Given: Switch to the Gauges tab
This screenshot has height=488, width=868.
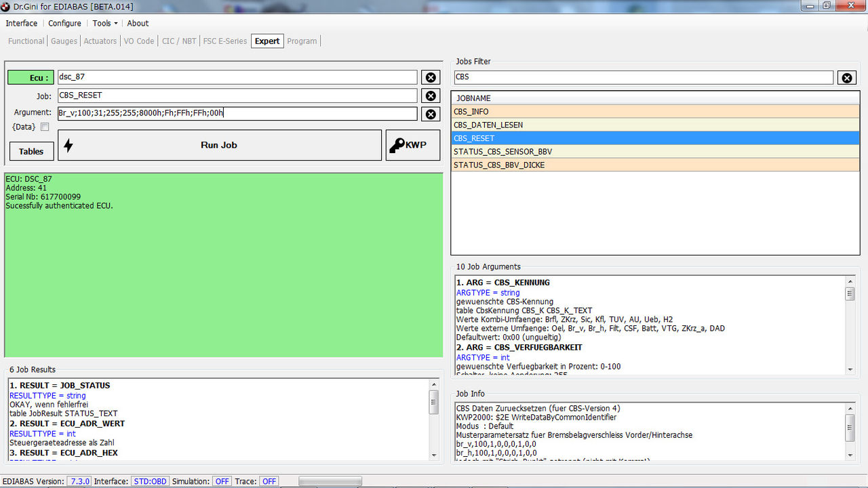Looking at the screenshot, I should (x=64, y=41).
